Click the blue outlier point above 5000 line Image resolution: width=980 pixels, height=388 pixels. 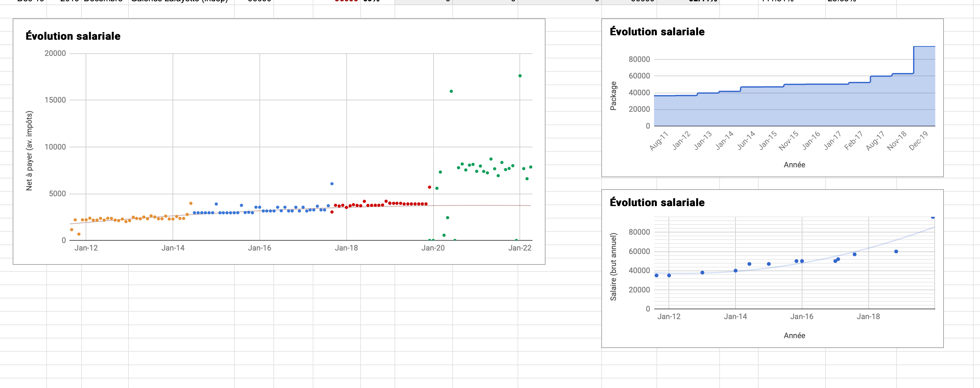[x=332, y=184]
